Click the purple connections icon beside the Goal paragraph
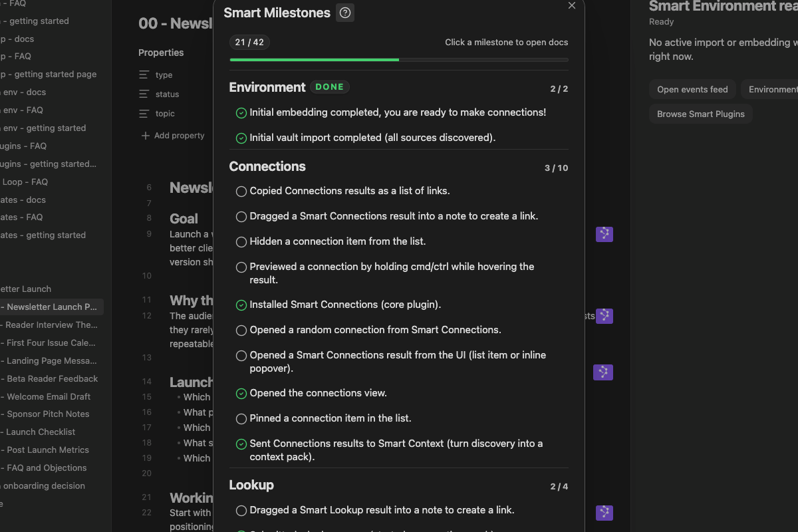The width and height of the screenshot is (798, 532). (604, 234)
